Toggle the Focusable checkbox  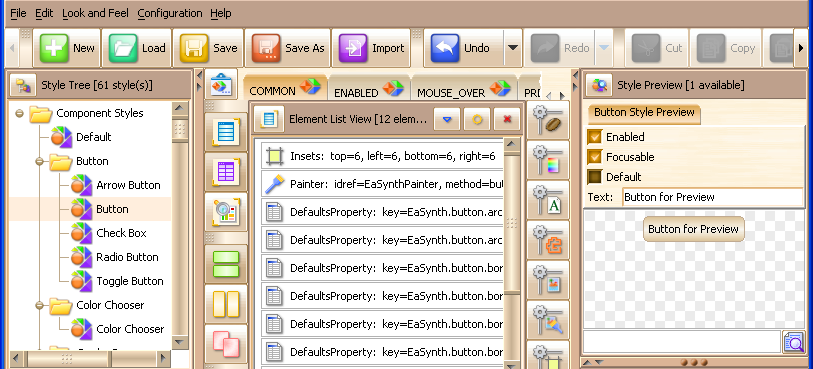pyautogui.click(x=594, y=157)
